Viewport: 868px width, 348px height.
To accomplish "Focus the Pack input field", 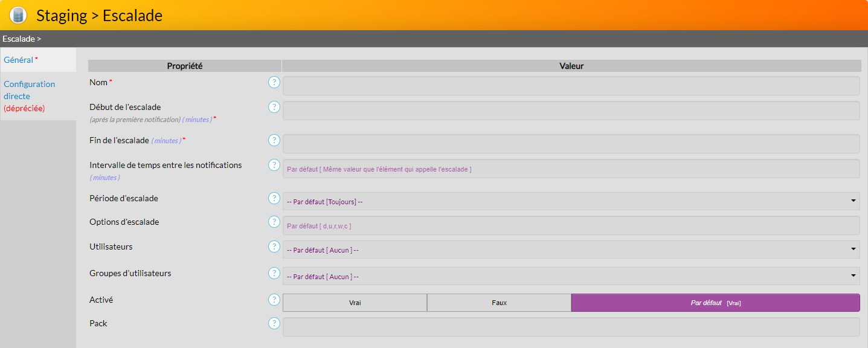I will tap(571, 327).
